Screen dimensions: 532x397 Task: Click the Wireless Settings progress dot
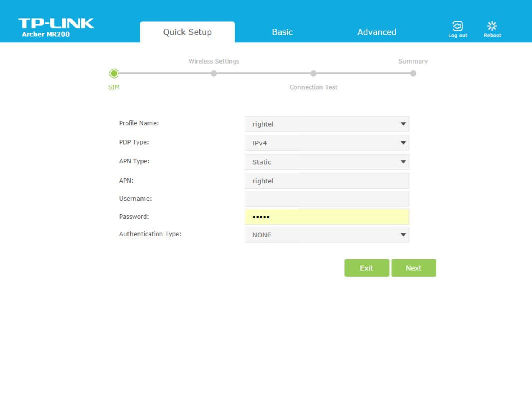tap(214, 74)
